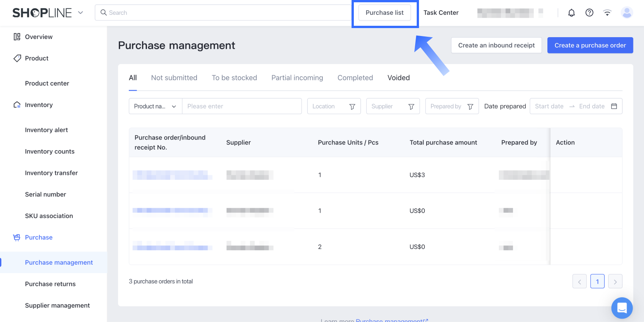This screenshot has height=322, width=644.
Task: Go to next page arrow
Action: click(x=615, y=281)
